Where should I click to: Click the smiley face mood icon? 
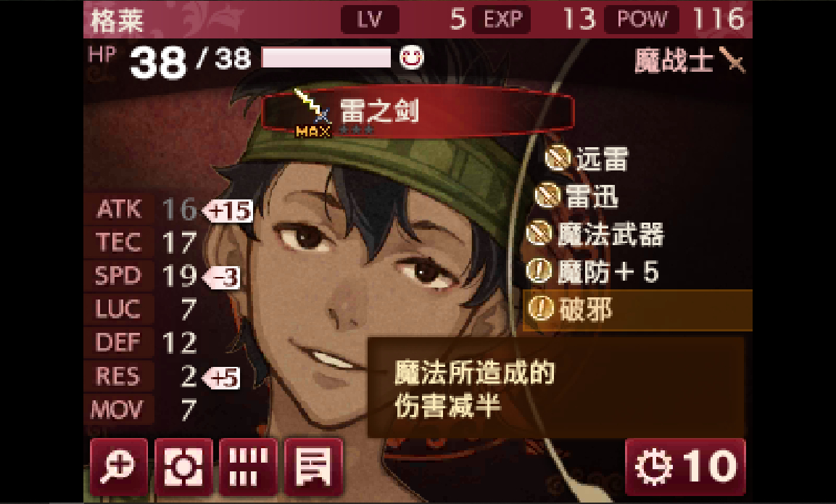point(412,57)
